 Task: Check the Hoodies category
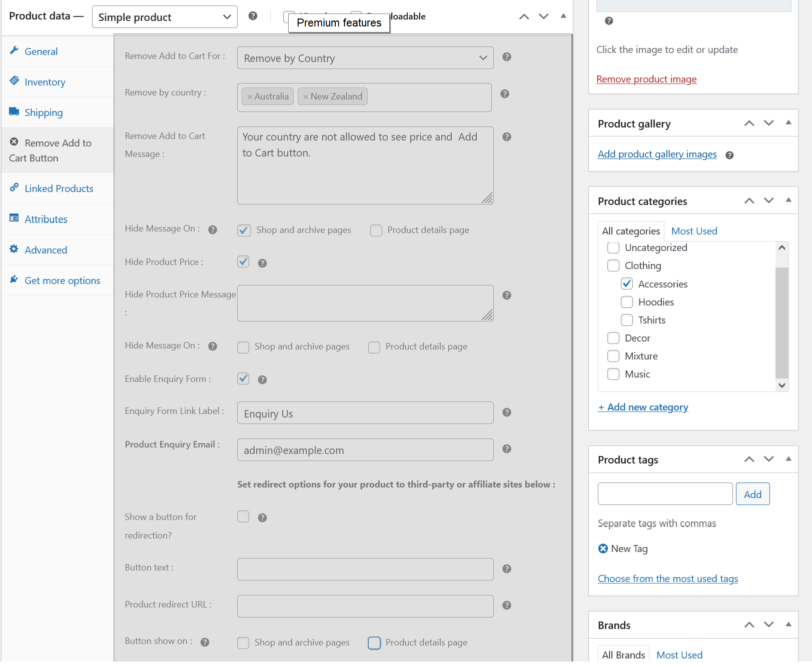(627, 302)
